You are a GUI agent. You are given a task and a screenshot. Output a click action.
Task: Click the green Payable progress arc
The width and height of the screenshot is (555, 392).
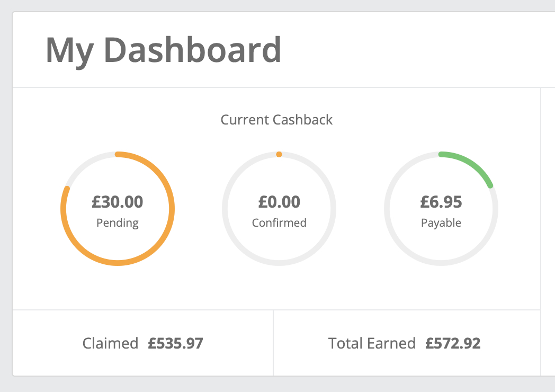point(472,162)
